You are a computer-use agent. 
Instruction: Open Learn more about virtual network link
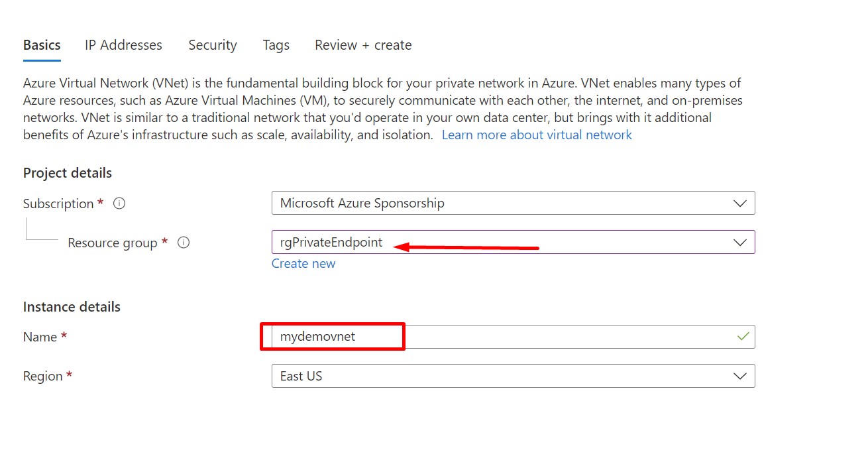click(x=537, y=135)
